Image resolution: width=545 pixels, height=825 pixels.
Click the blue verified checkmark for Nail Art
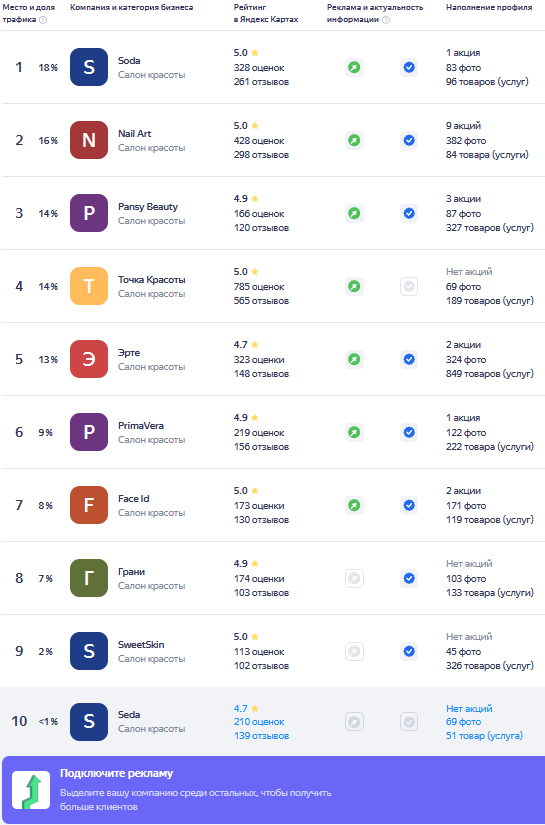pos(409,140)
